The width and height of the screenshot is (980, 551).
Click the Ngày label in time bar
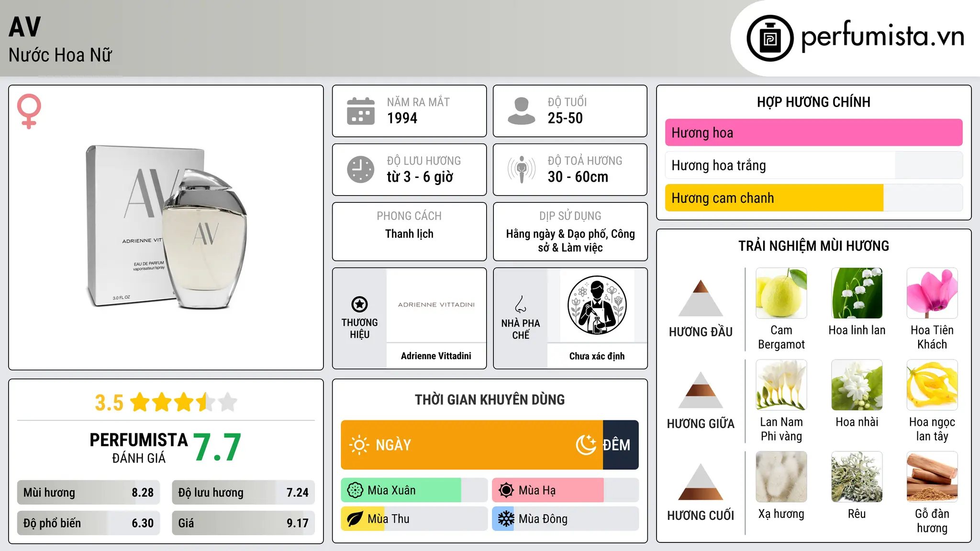[393, 445]
